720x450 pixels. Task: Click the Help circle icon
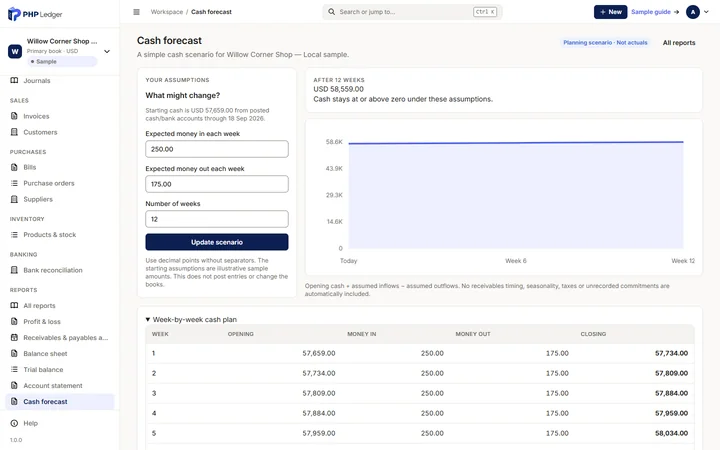point(14,423)
